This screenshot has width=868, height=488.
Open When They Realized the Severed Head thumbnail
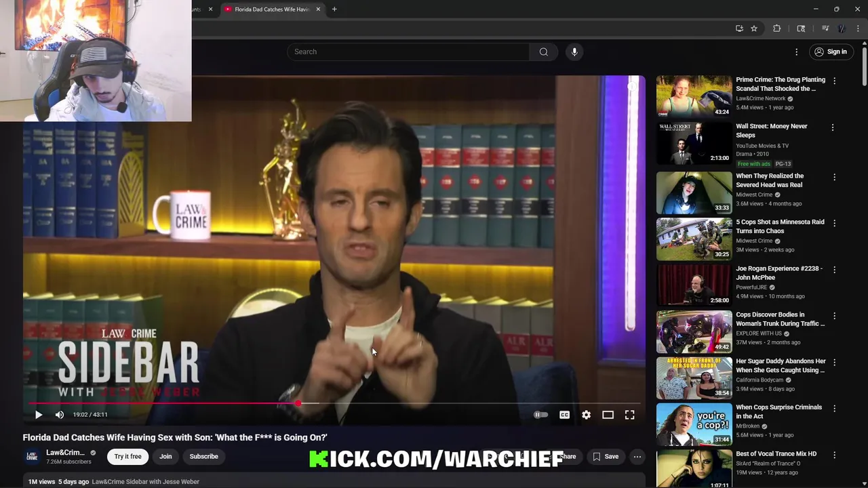coord(694,192)
